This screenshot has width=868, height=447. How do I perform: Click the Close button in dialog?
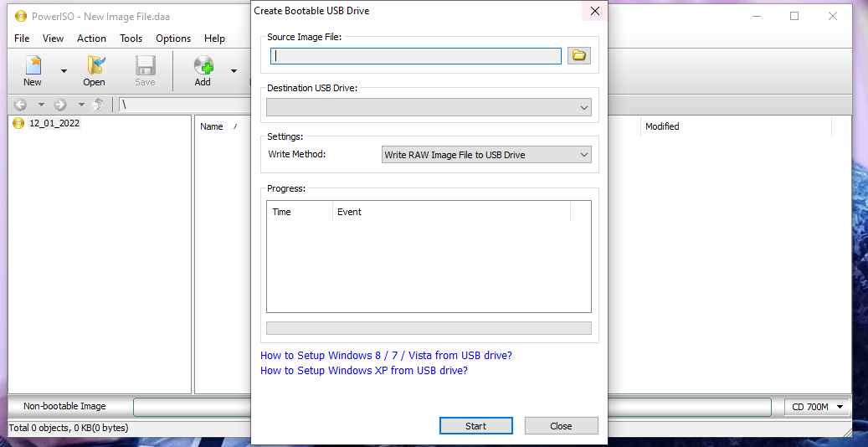[562, 426]
